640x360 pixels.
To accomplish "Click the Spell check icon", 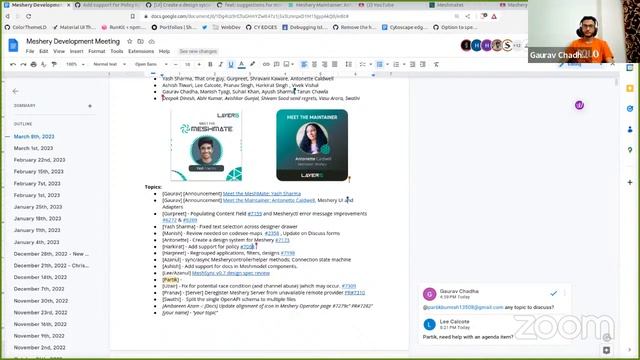I will 44,64.
